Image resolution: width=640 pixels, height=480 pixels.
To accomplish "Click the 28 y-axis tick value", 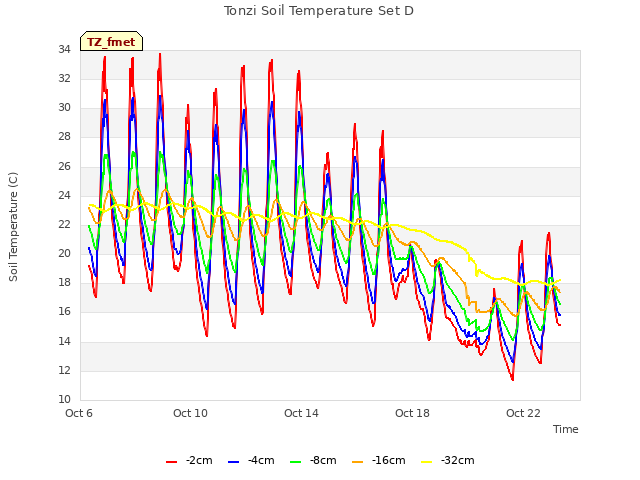I will (64, 137).
